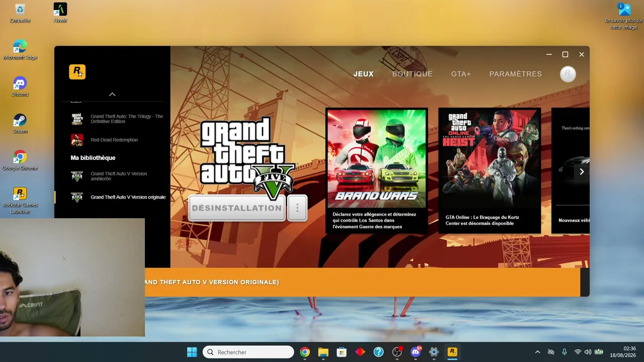
Task: Click the crossed-out cloud tray icon
Action: 551,352
